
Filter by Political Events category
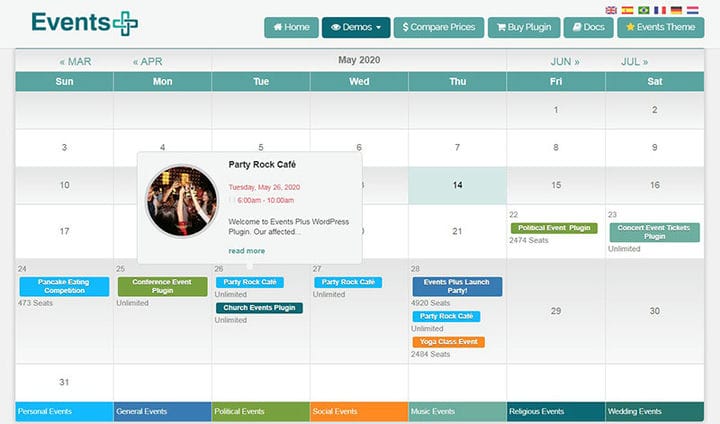tap(261, 412)
